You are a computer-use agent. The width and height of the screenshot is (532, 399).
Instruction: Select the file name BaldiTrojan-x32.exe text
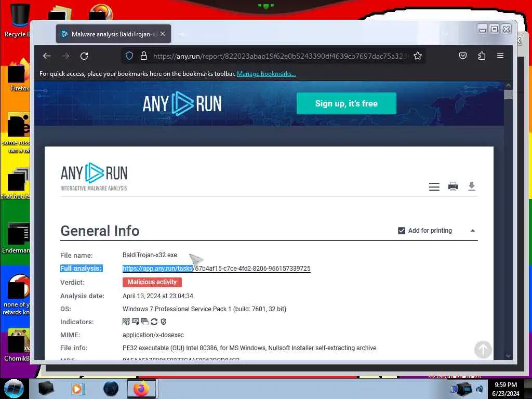click(150, 255)
